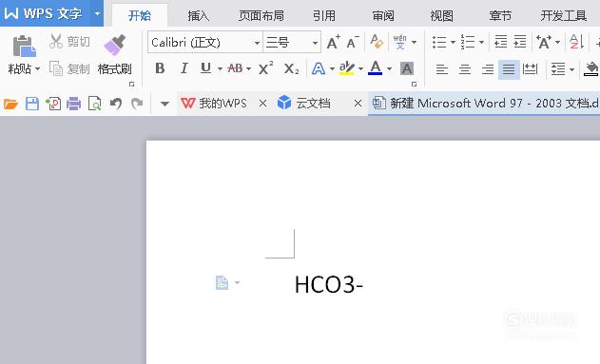
Task: Open underline style dropdown arrow
Action: click(x=220, y=69)
